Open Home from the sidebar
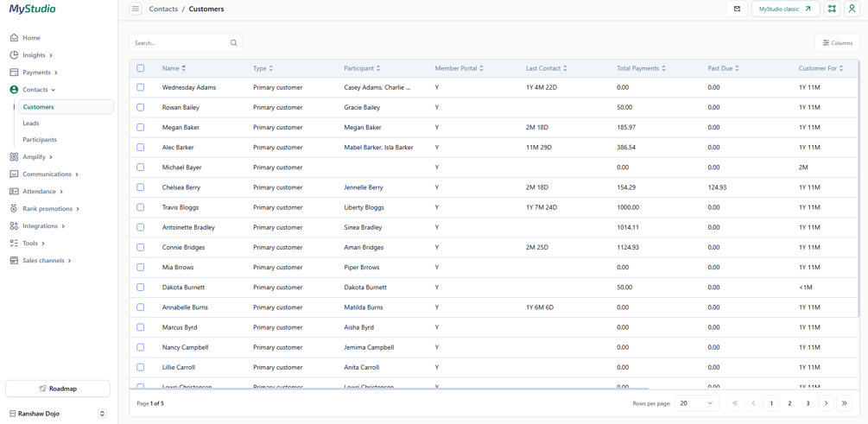The width and height of the screenshot is (868, 424). click(x=31, y=38)
